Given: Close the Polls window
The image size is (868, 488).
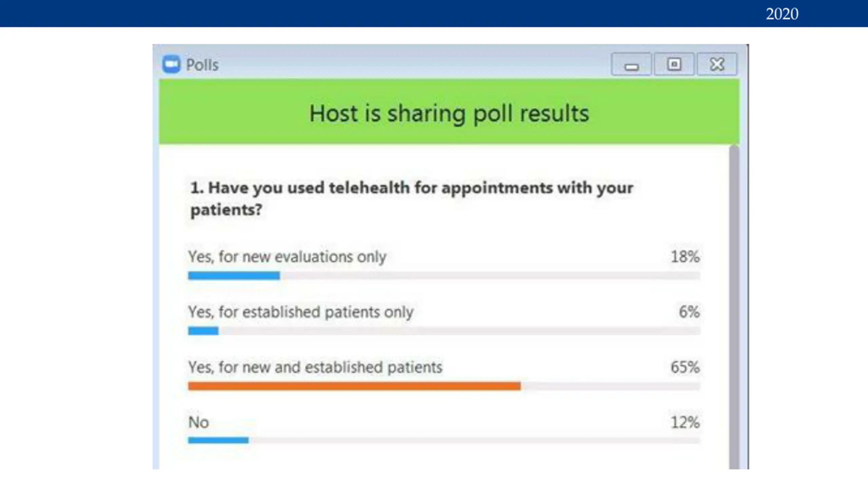Looking at the screenshot, I should (x=717, y=64).
